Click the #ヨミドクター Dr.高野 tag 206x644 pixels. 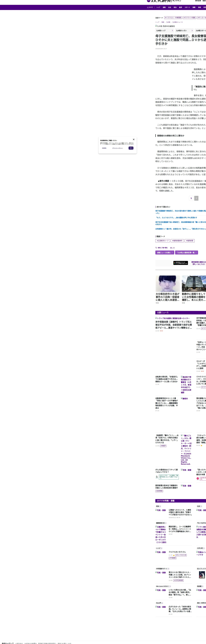(169, 477)
